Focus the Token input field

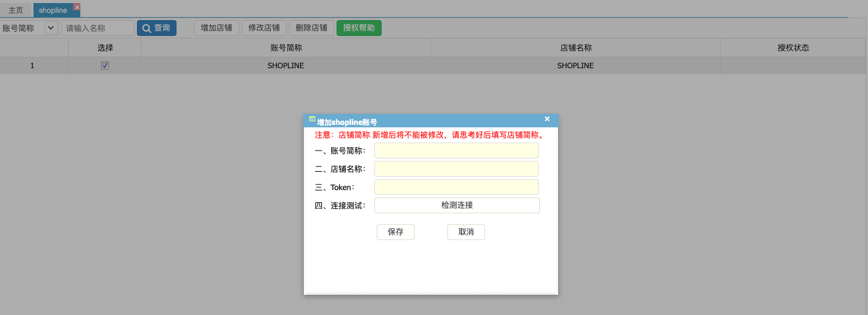(x=457, y=187)
